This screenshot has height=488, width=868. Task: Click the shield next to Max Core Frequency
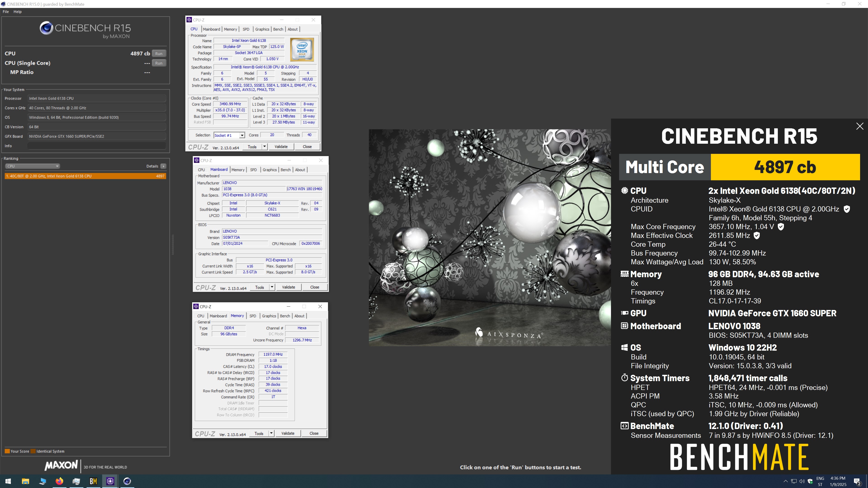pos(781,227)
